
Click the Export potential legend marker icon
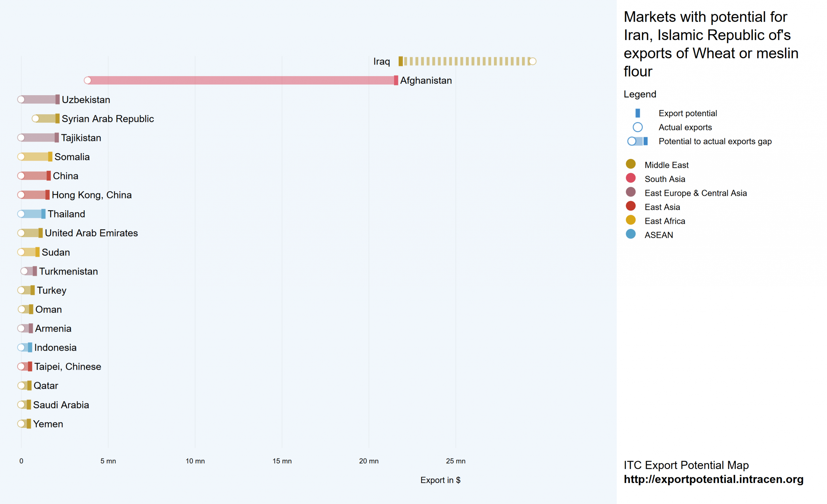637,113
